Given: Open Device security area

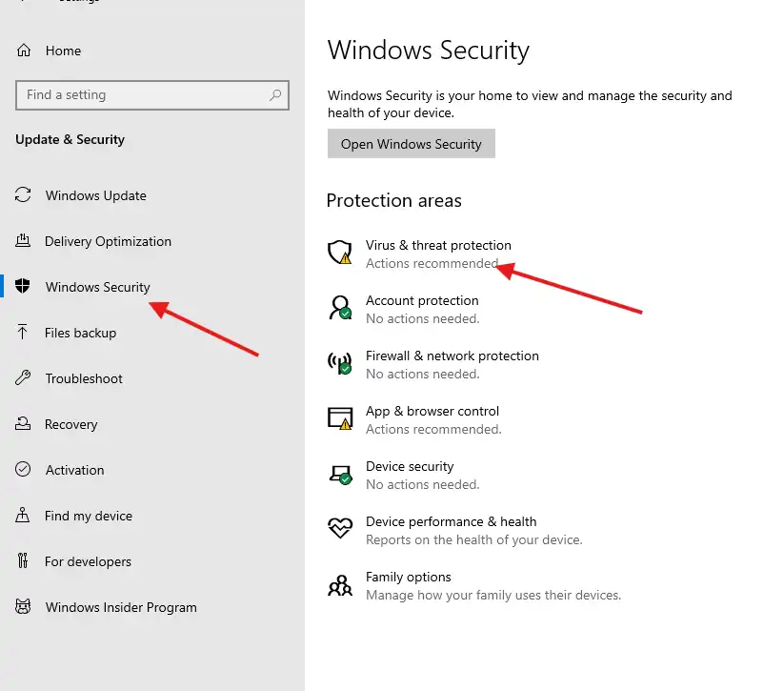Looking at the screenshot, I should 410,466.
